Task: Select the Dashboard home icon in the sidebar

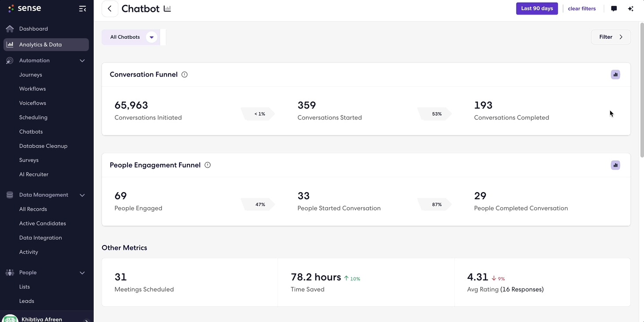Action: (9, 28)
